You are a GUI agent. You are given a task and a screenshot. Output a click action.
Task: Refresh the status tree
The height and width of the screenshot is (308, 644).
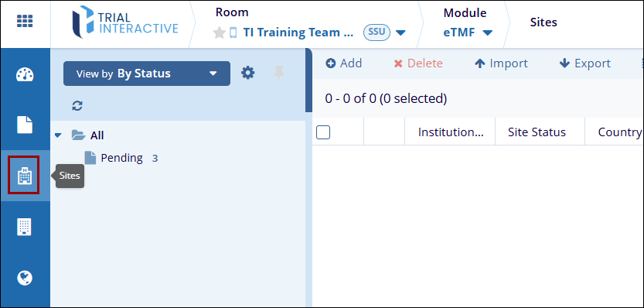click(77, 106)
